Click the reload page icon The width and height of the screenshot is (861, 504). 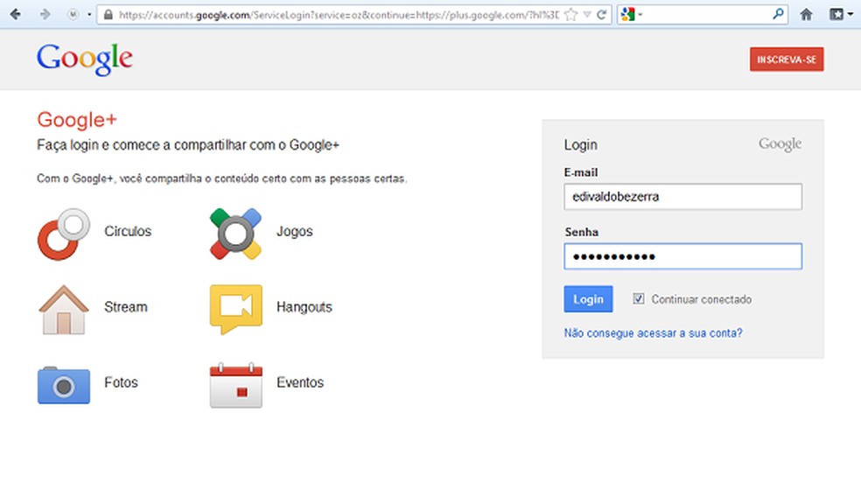[x=601, y=13]
